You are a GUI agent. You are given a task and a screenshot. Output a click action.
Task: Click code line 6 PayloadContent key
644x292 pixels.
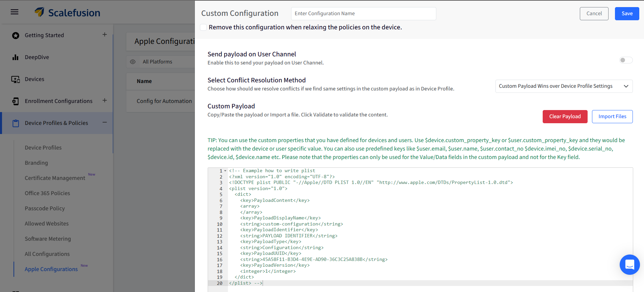275,201
